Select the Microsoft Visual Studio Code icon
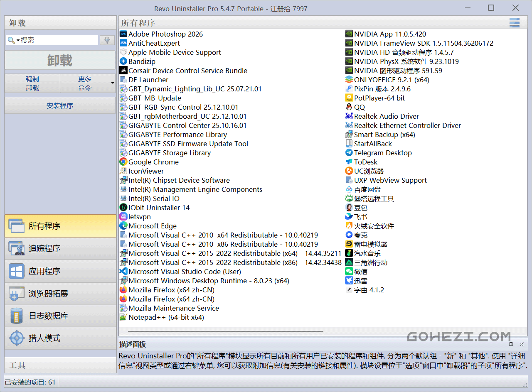Image resolution: width=532 pixels, height=392 pixels. (x=123, y=272)
